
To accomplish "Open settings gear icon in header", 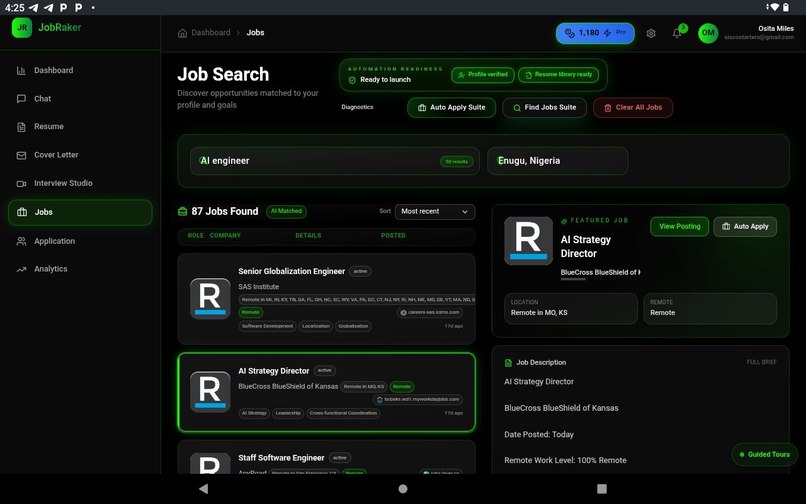I will [651, 33].
